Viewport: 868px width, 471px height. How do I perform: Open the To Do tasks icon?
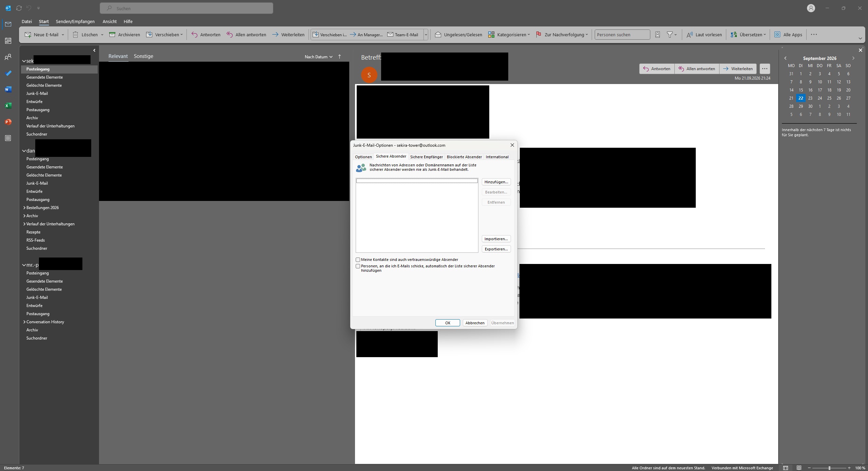coord(8,73)
